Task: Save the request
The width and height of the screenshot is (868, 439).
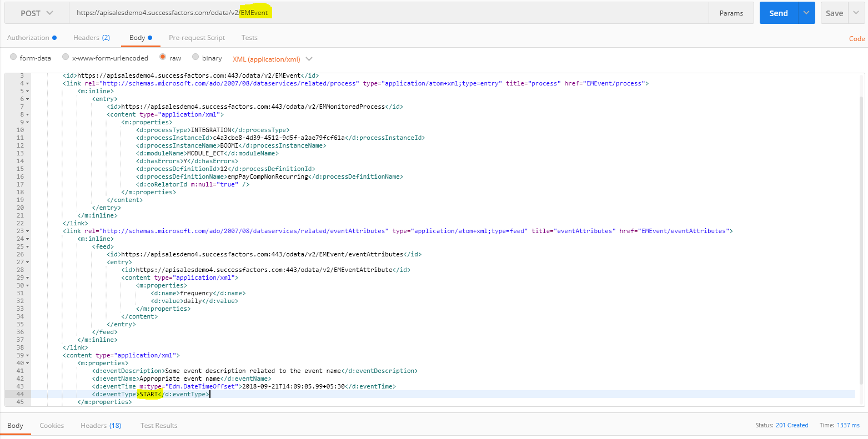Action: click(x=834, y=13)
